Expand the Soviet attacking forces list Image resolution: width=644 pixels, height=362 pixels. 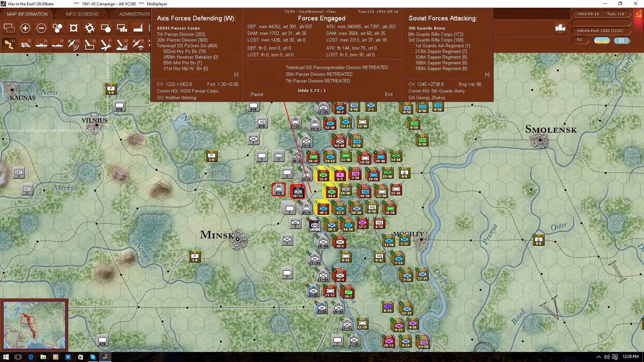(487, 74)
